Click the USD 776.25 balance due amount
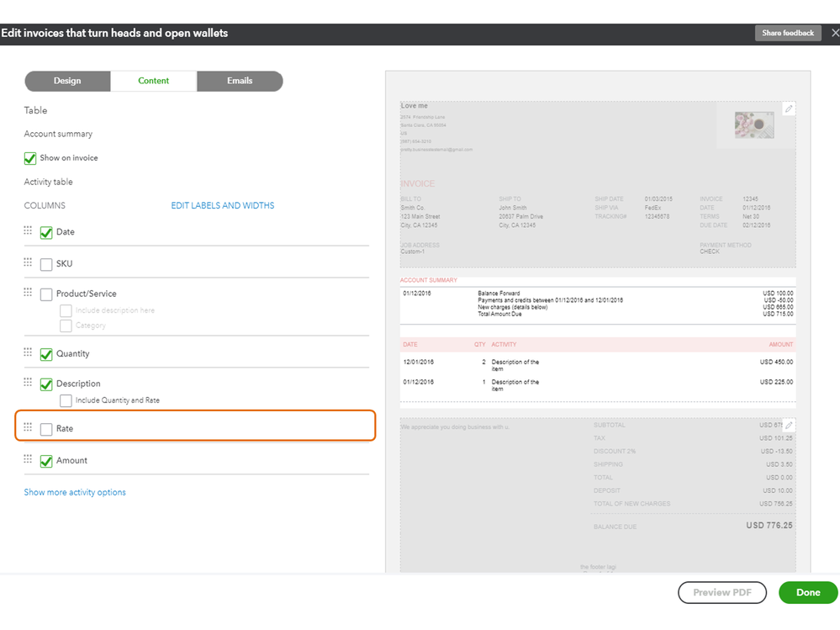Screen dimensions: 840x630 (x=769, y=526)
